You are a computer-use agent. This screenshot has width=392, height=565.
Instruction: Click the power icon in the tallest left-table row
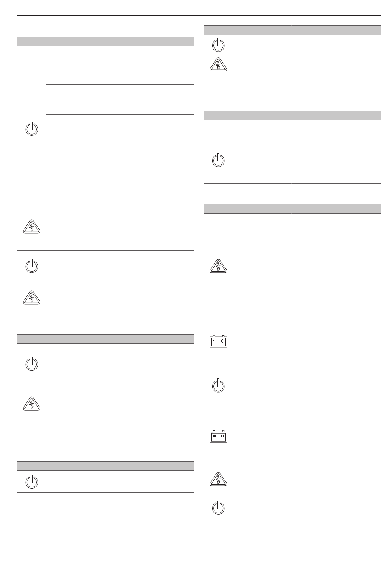click(x=32, y=130)
